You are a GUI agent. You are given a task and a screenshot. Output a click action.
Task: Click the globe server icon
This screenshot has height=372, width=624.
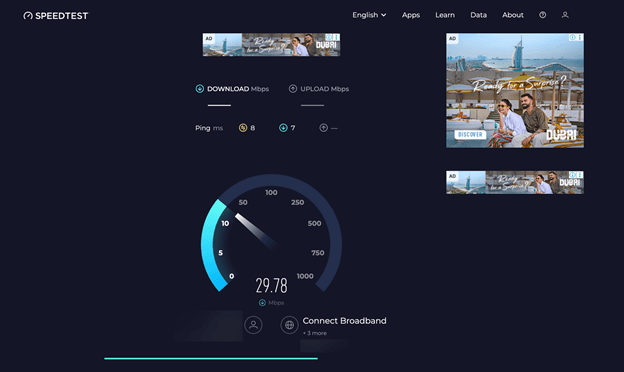coord(289,325)
